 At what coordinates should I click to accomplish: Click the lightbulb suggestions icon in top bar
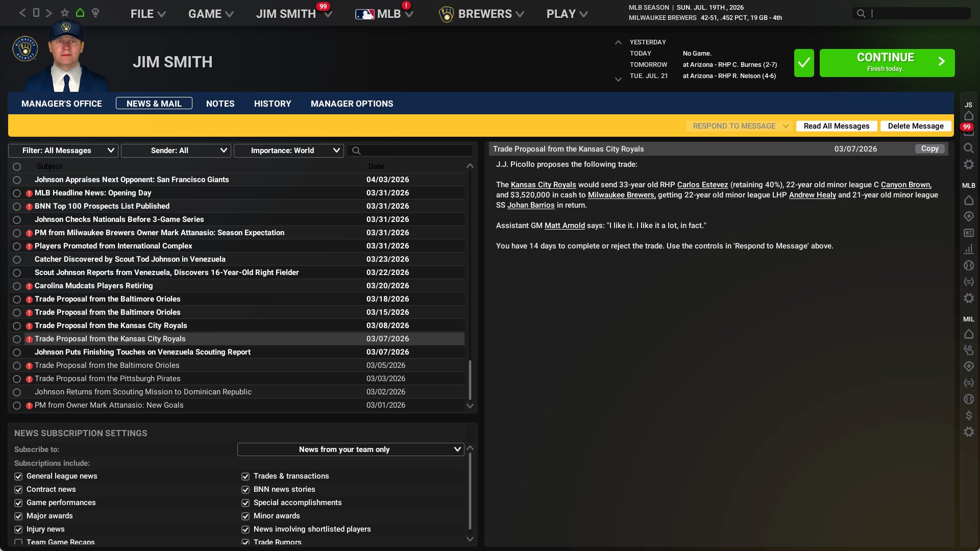point(95,13)
